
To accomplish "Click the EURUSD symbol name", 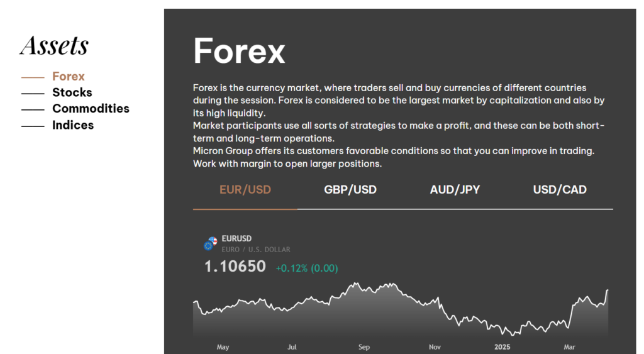I will point(236,238).
